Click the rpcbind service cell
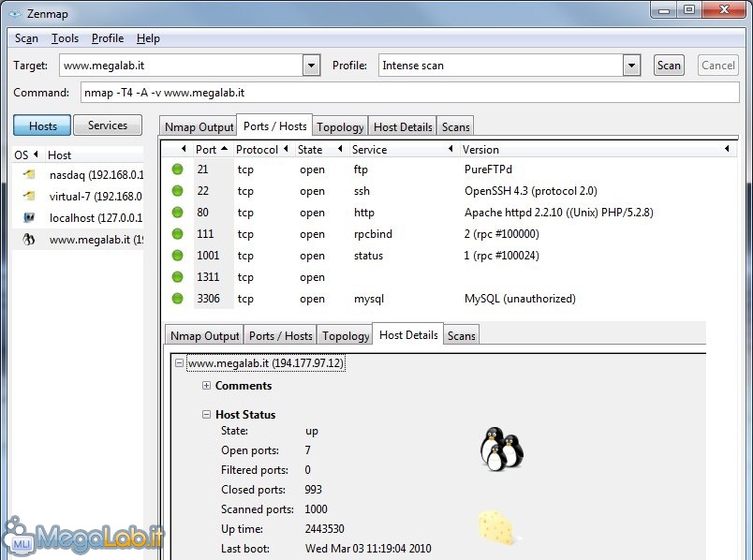The width and height of the screenshot is (753, 560). 373,234
